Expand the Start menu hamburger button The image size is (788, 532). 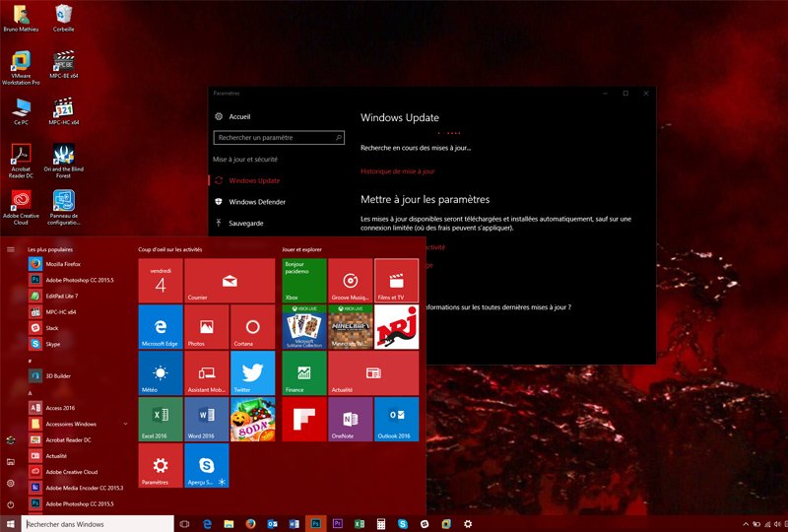pyautogui.click(x=11, y=249)
